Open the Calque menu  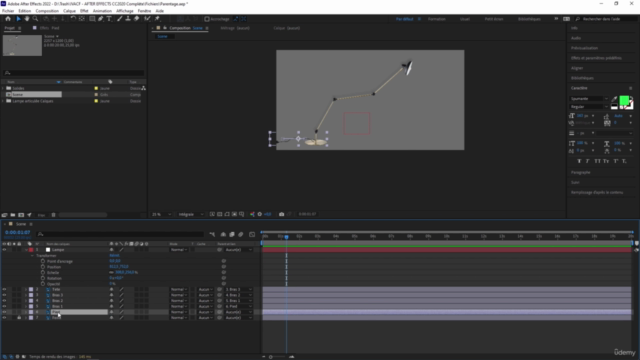point(69,11)
